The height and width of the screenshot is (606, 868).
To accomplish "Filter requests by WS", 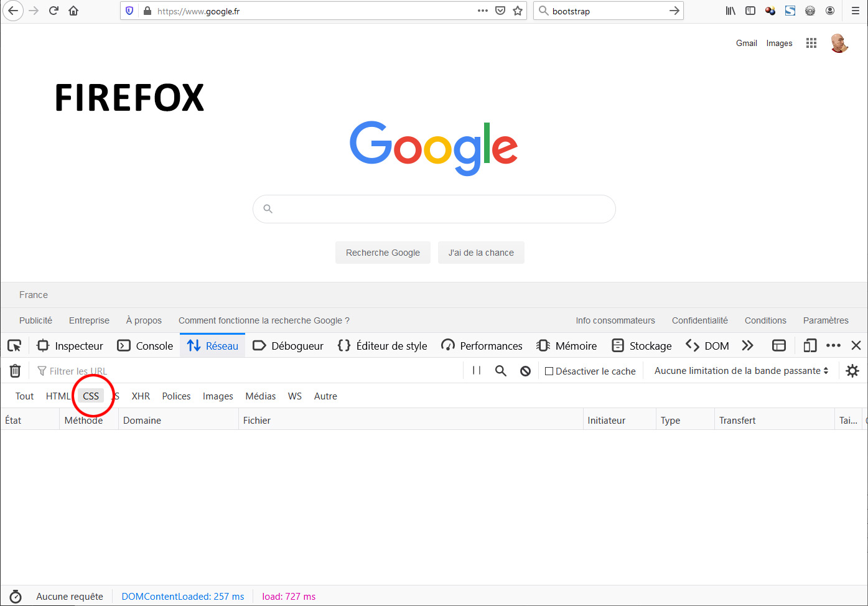I will 295,396.
